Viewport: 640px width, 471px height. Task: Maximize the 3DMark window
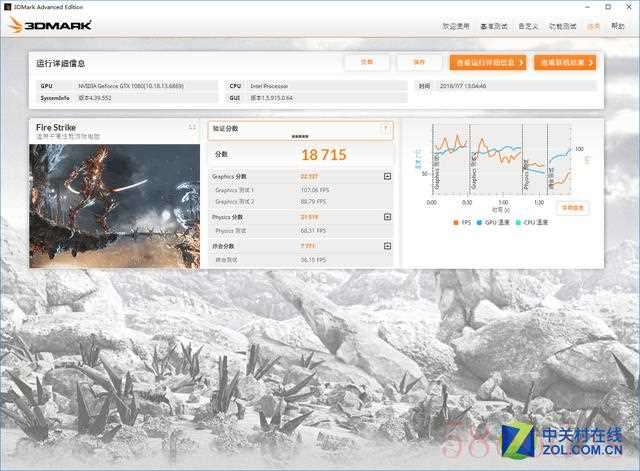click(x=608, y=7)
